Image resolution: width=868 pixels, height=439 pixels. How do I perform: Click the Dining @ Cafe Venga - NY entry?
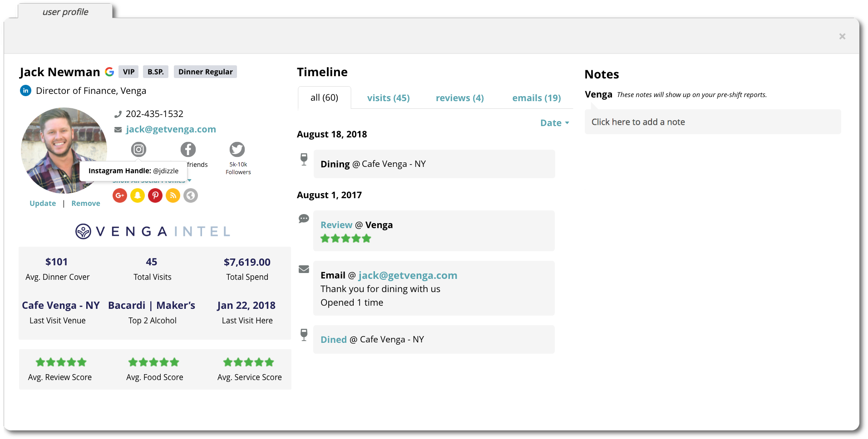434,164
